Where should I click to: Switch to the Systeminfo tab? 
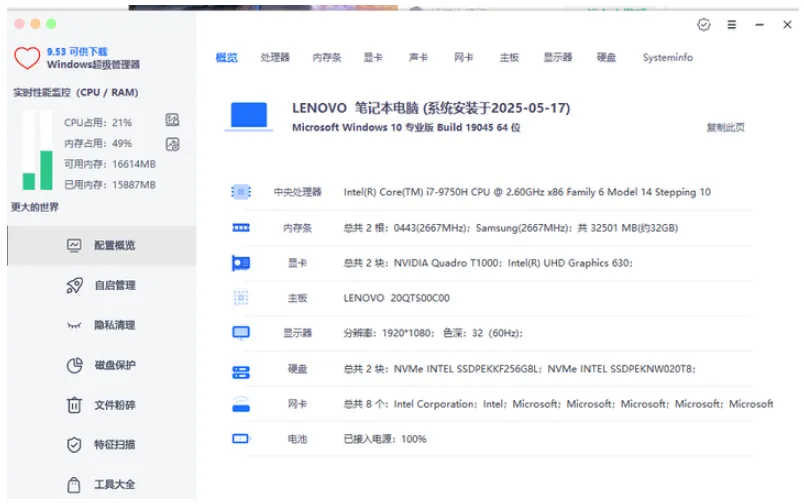668,57
